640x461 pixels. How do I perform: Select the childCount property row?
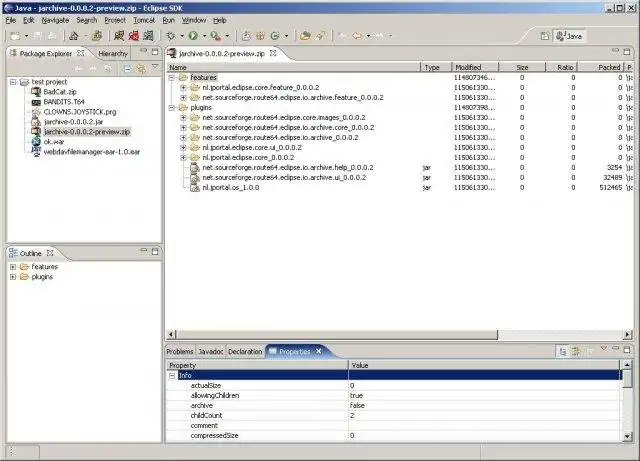394,416
